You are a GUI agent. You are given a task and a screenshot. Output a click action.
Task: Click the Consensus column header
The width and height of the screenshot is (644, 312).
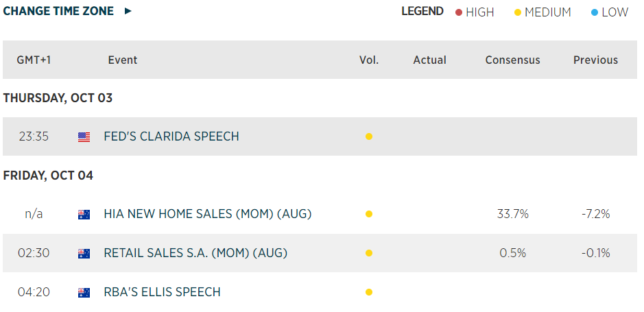(x=512, y=60)
